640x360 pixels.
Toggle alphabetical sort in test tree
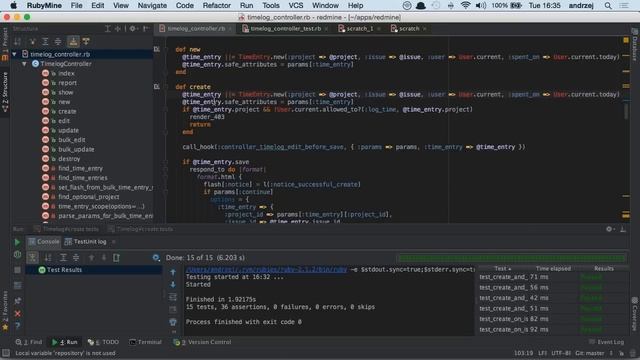point(48,258)
